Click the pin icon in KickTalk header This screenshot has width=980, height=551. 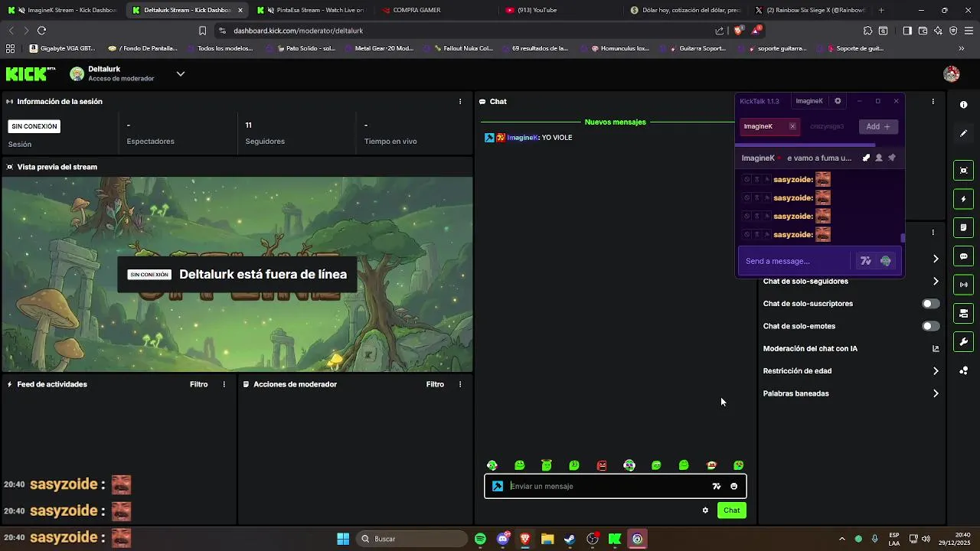892,158
